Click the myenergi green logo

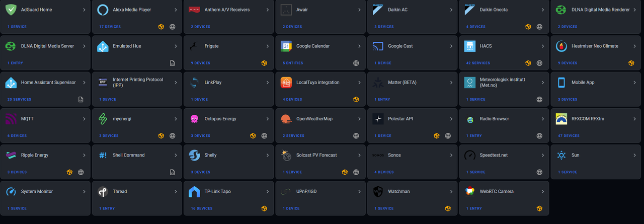(103, 119)
